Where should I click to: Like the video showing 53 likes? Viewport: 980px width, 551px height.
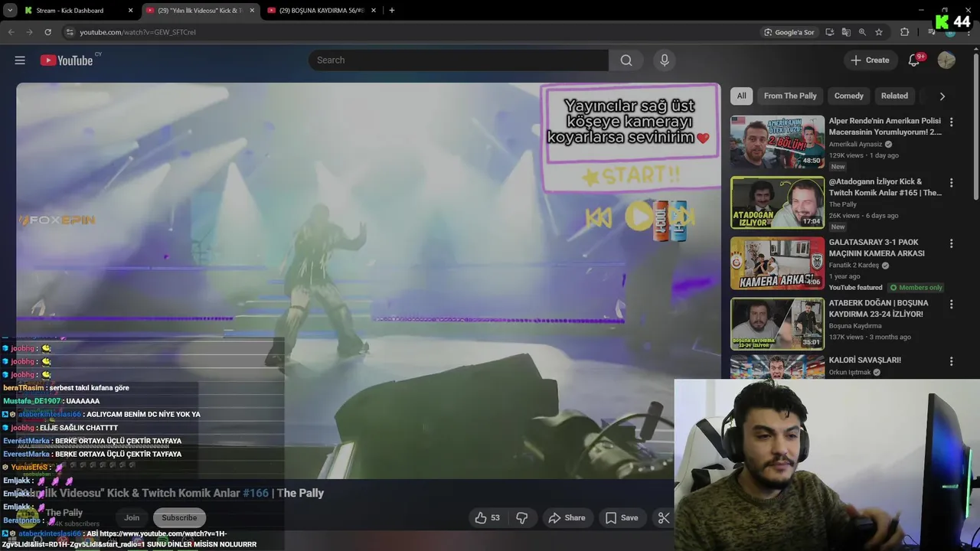tap(488, 518)
